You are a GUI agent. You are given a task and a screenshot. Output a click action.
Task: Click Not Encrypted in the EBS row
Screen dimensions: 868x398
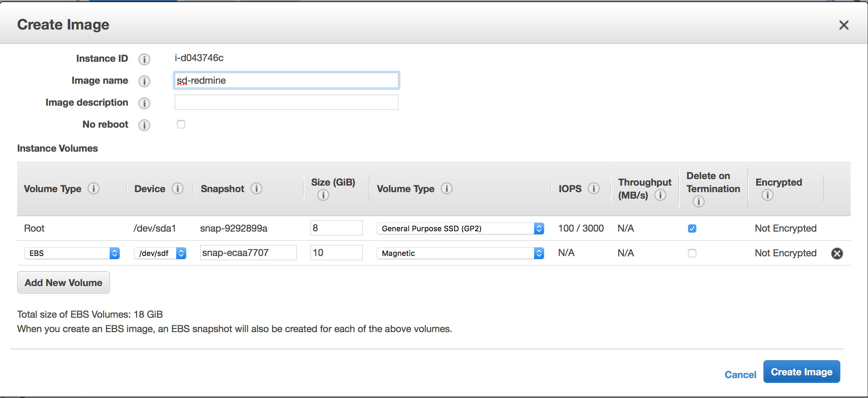(786, 253)
